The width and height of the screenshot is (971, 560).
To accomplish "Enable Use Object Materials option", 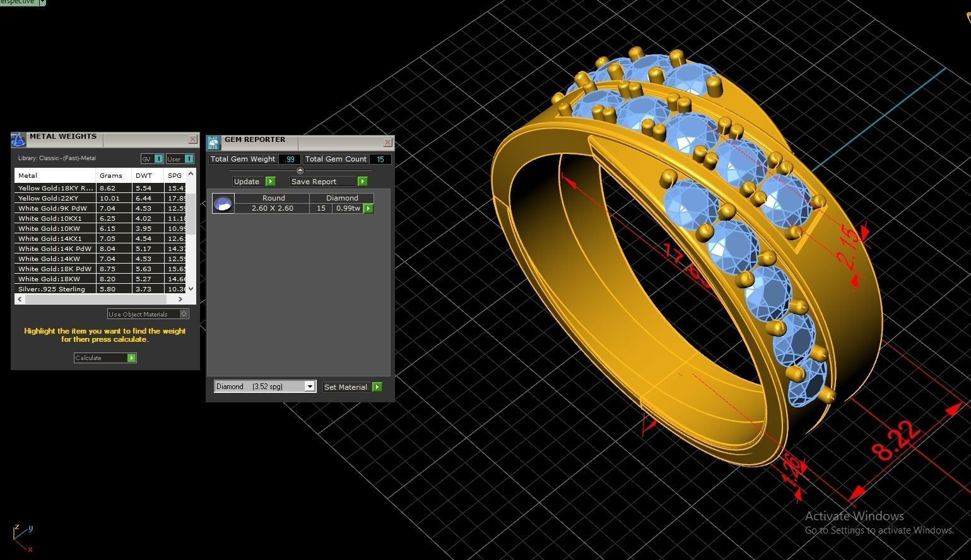I will click(x=148, y=314).
